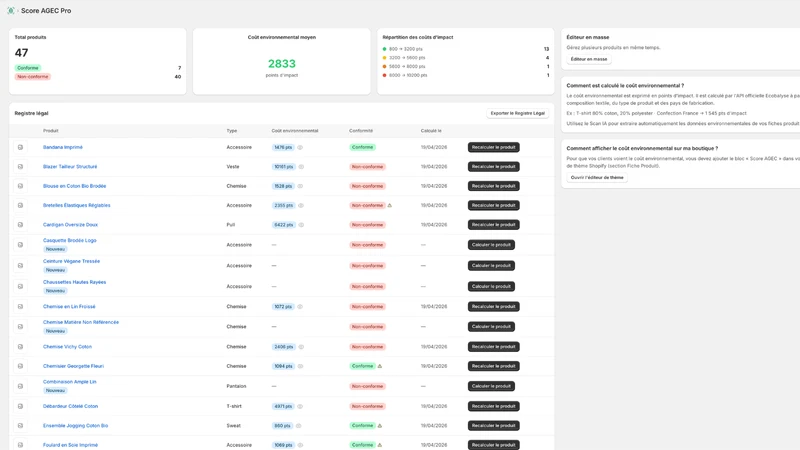Open the Chemise Vichy Coton link
Screen dimensions: 800x450
[67, 347]
